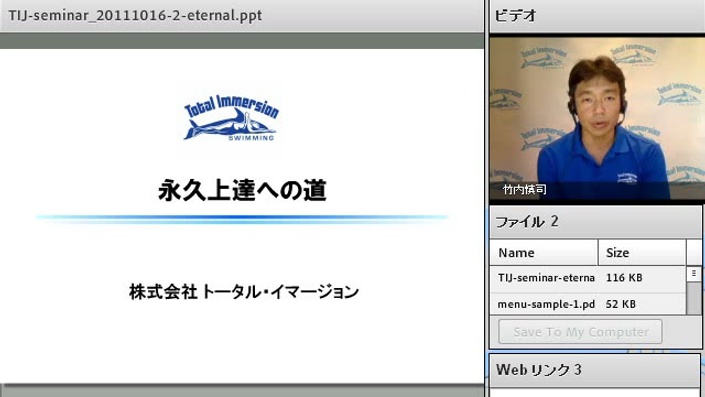Click the 株式会社 トータル・イマージョン text

pyautogui.click(x=244, y=292)
